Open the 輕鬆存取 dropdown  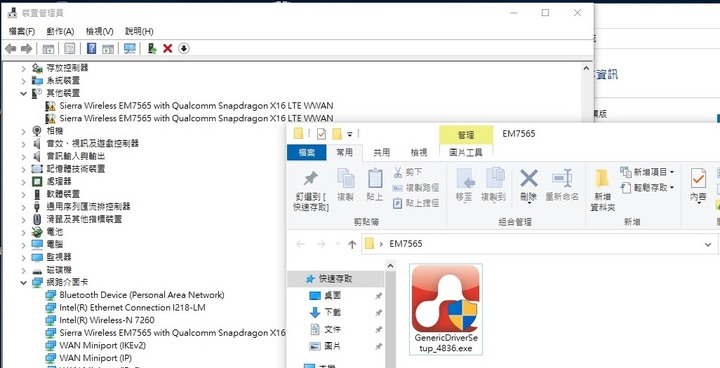(x=647, y=187)
